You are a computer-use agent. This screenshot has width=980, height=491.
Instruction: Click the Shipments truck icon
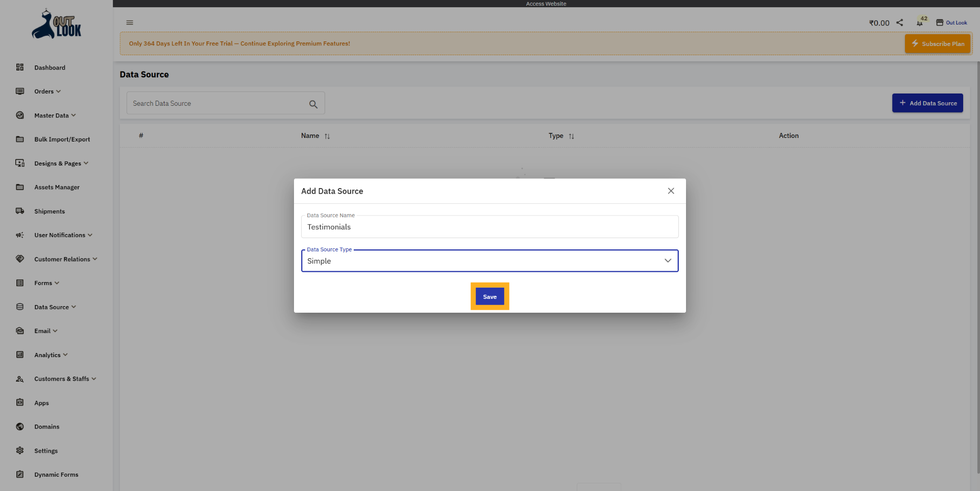(x=19, y=211)
